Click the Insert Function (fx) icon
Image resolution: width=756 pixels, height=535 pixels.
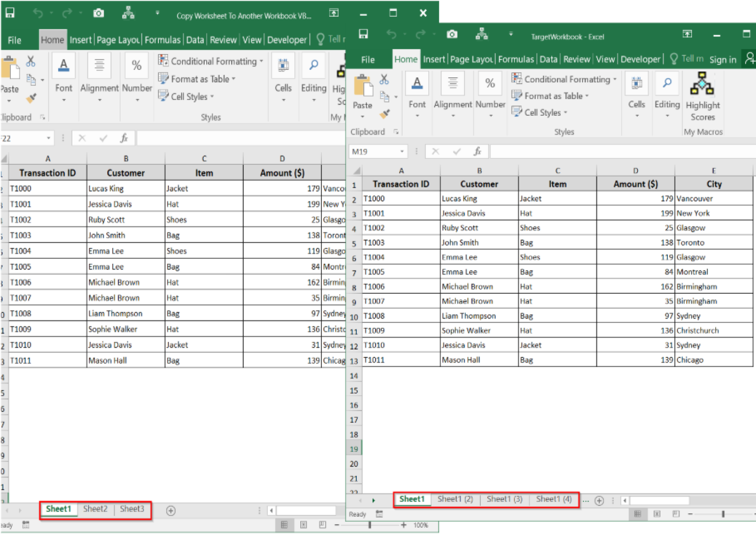477,151
